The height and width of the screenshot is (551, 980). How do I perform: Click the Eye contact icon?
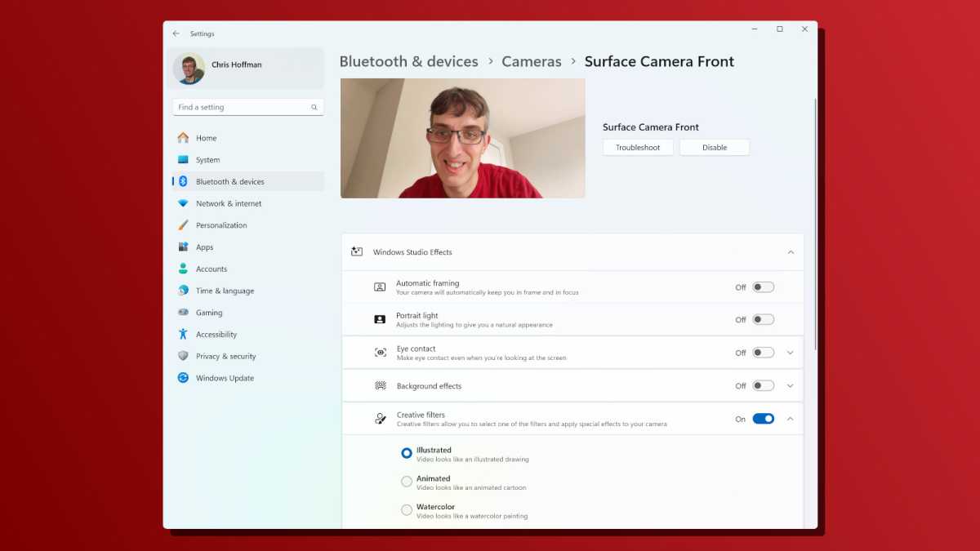point(380,352)
